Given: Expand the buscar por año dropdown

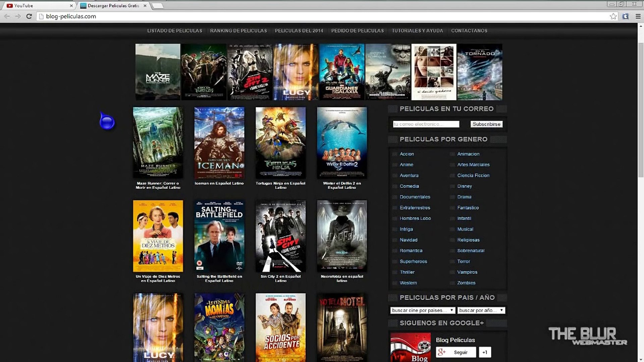Looking at the screenshot, I should pyautogui.click(x=481, y=310).
